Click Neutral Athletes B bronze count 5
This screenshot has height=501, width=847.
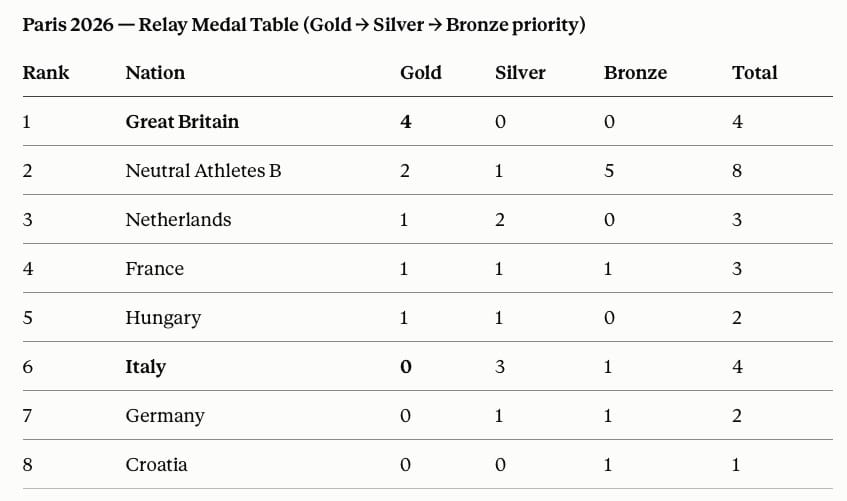[609, 171]
